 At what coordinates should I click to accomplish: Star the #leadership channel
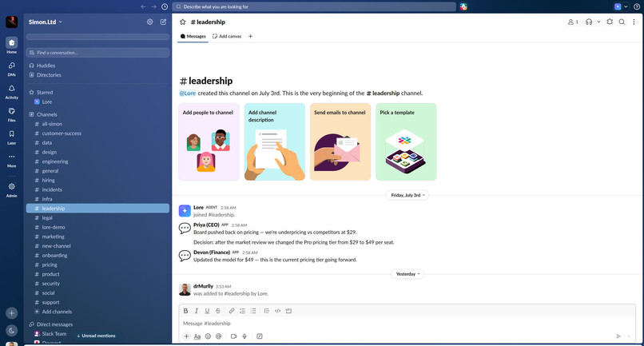183,22
